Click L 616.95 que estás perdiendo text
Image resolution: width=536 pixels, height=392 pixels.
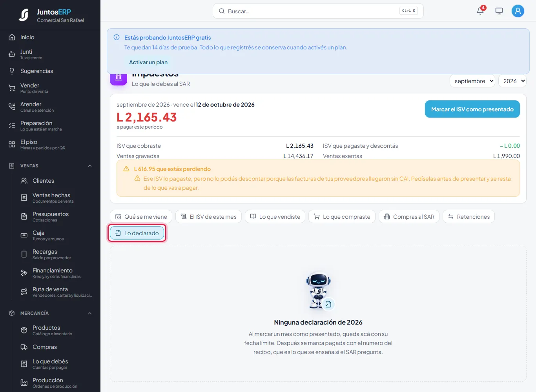(x=172, y=169)
